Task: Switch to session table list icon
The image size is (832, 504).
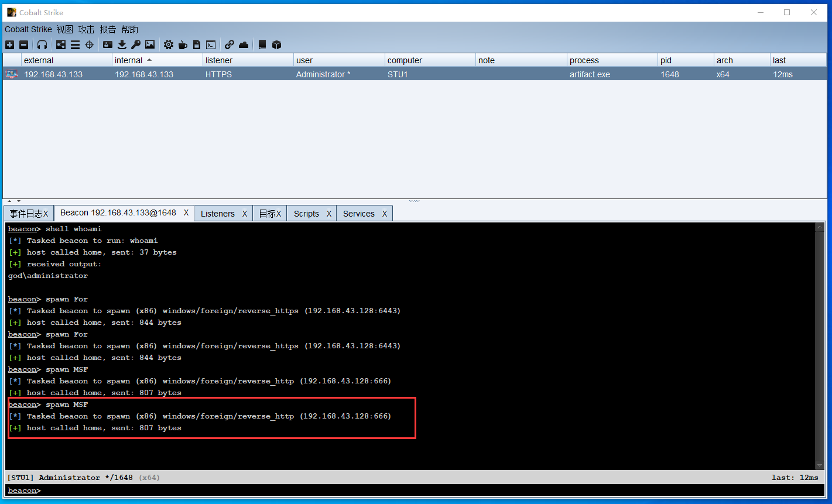Action: pyautogui.click(x=75, y=44)
